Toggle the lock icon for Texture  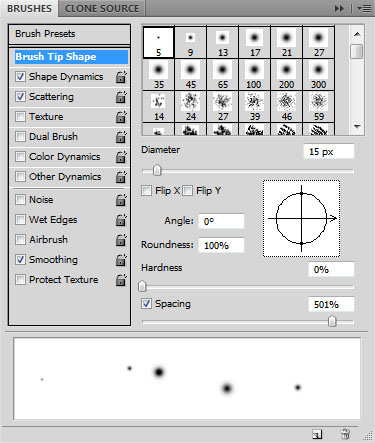(121, 117)
